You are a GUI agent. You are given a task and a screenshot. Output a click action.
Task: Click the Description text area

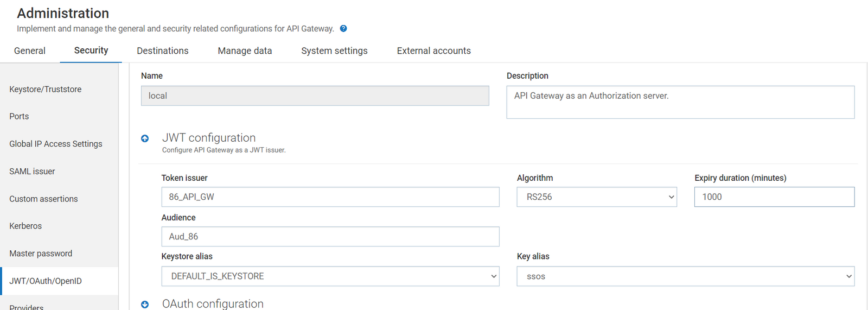[x=680, y=102]
